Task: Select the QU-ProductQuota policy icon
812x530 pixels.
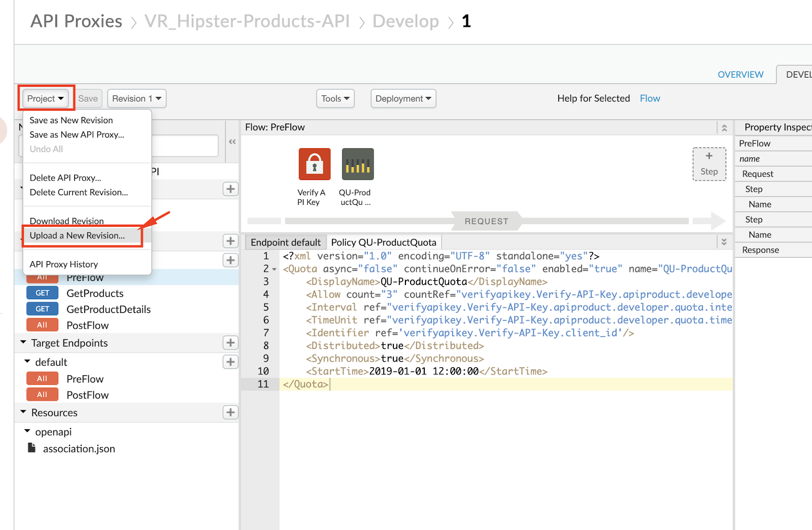Action: (x=358, y=164)
